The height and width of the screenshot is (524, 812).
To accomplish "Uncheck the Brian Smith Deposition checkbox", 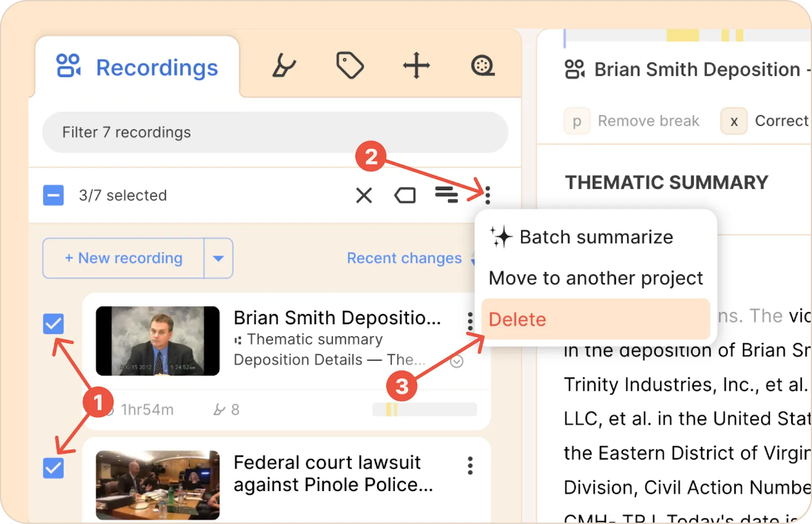I will [x=53, y=324].
